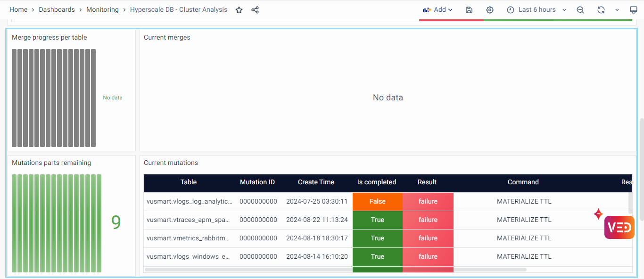Star this dashboard as favorite
The image size is (644, 279).
[x=239, y=10]
